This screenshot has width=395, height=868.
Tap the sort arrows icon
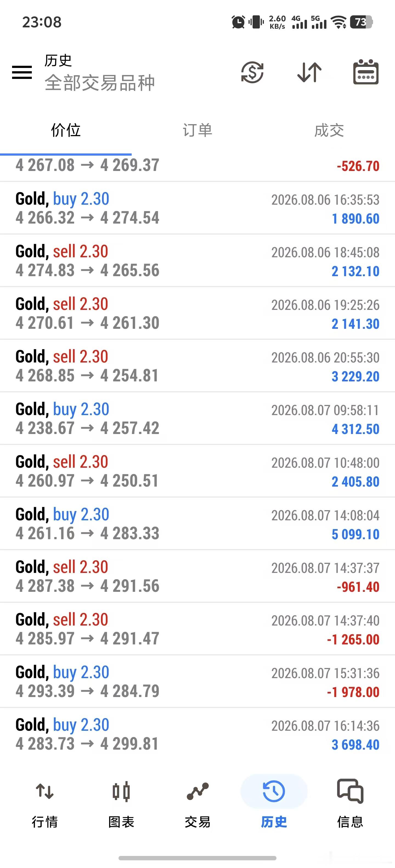point(309,72)
